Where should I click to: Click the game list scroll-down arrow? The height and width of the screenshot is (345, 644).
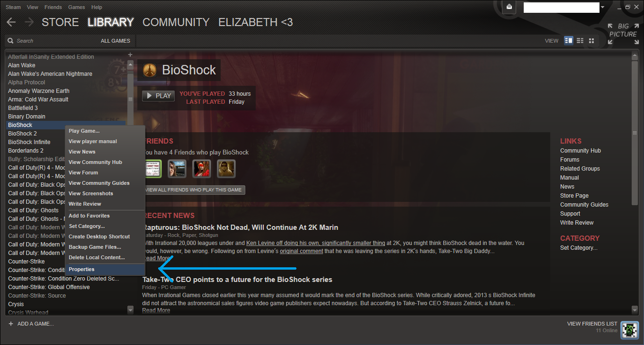(131, 309)
